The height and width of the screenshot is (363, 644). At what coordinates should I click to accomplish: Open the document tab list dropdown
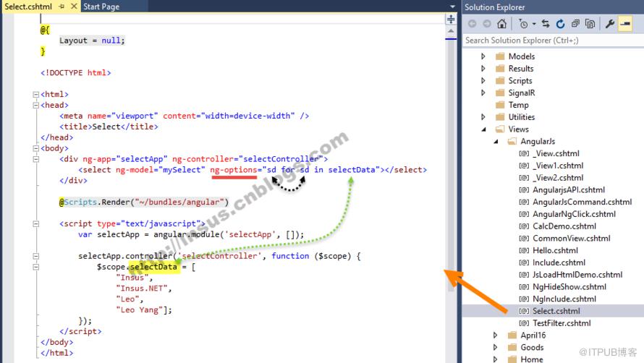(452, 7)
